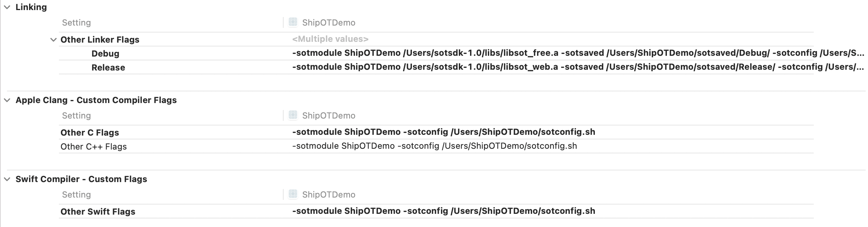Select the Other Swift Flags setting
Image resolution: width=868 pixels, height=227 pixels.
[98, 212]
